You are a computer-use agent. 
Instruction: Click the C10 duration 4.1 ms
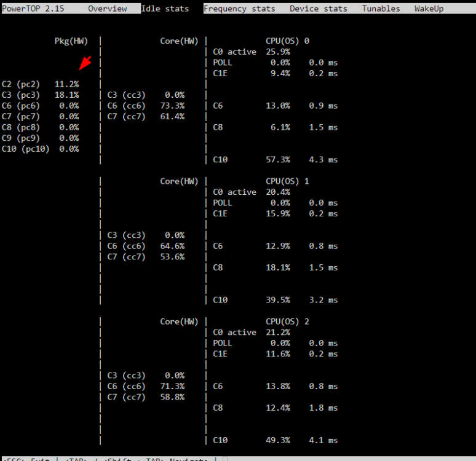(x=323, y=440)
